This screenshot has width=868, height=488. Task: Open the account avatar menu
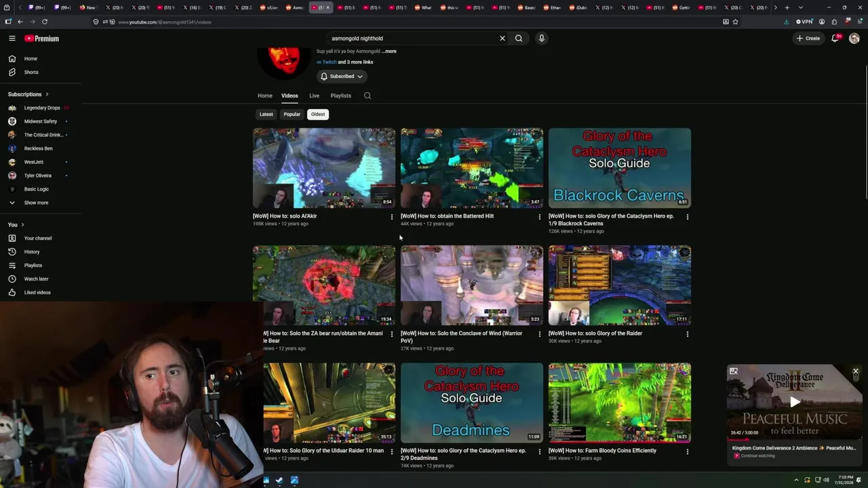point(854,39)
